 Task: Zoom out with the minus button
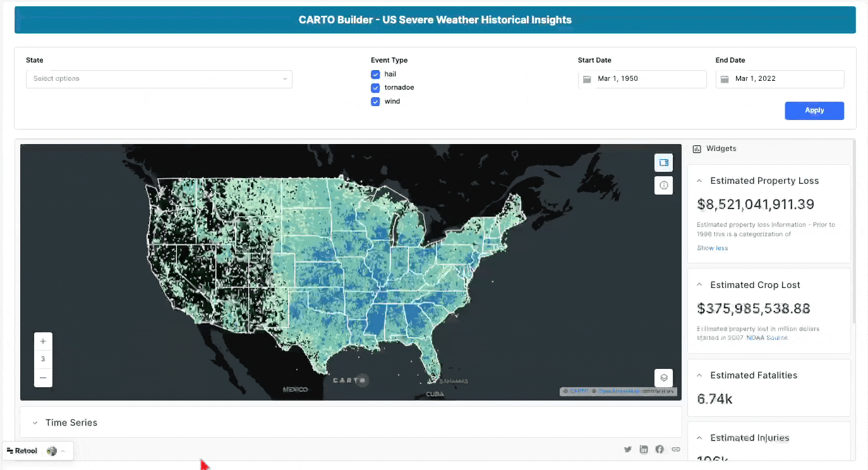tap(43, 378)
